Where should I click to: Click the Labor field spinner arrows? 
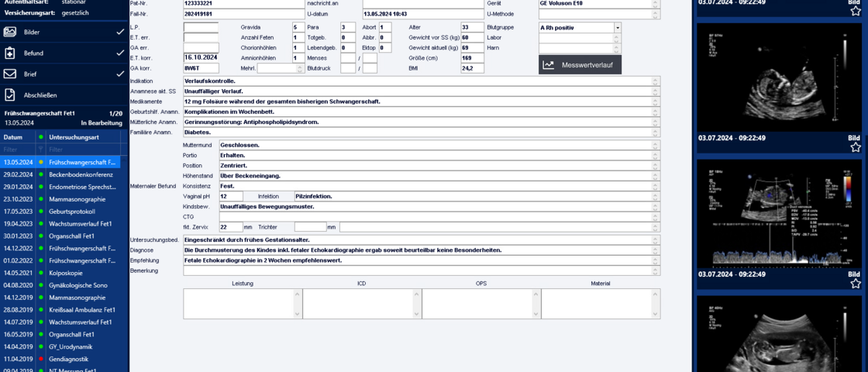point(617,38)
